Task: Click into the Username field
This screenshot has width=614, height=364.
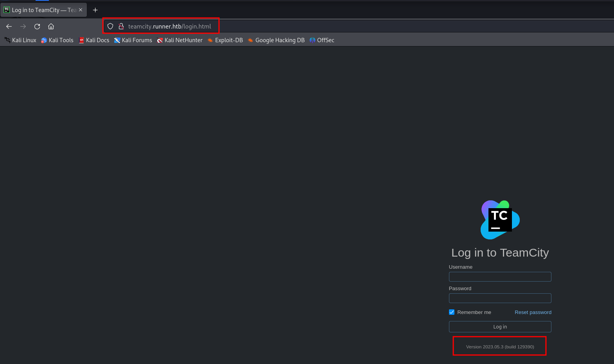Action: pos(500,277)
